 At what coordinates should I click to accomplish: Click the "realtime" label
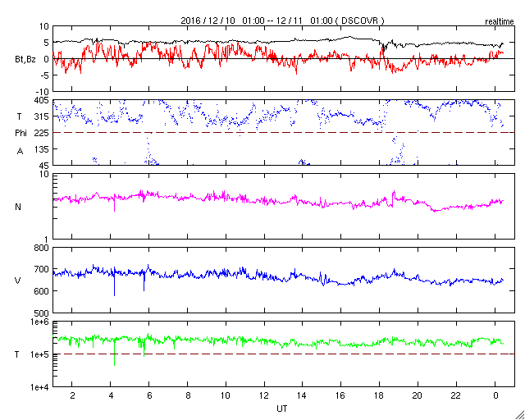500,22
